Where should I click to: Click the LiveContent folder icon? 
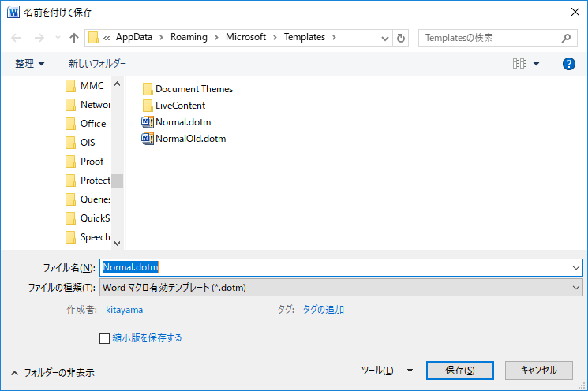[x=148, y=106]
